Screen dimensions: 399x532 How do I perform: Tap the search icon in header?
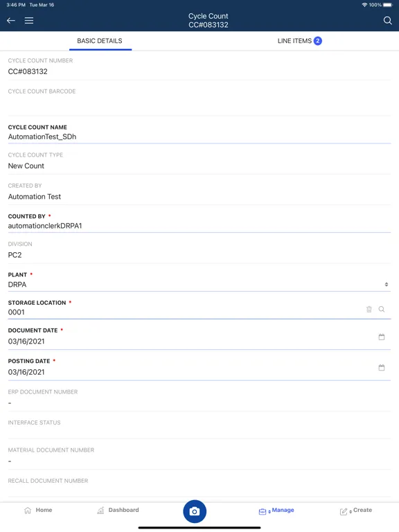tap(387, 20)
